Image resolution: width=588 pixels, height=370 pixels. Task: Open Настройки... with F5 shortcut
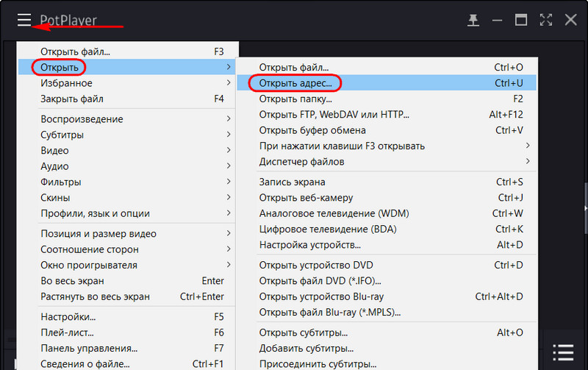tap(127, 317)
